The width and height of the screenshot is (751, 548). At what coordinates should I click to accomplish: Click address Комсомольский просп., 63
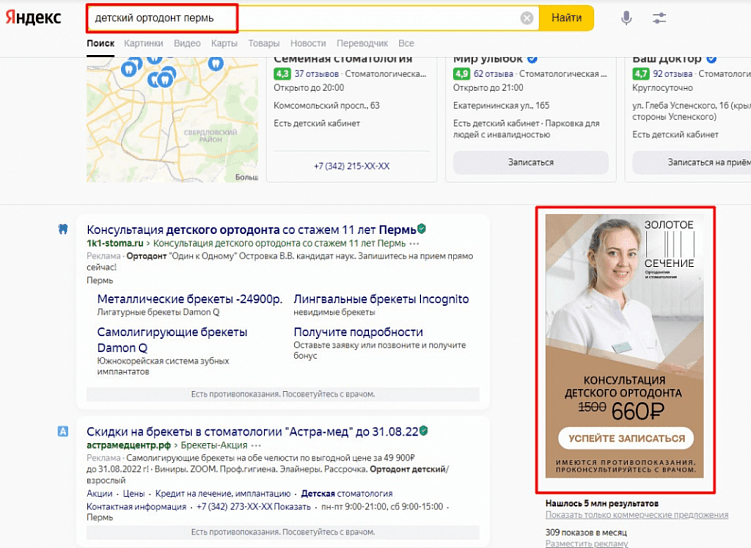[327, 105]
